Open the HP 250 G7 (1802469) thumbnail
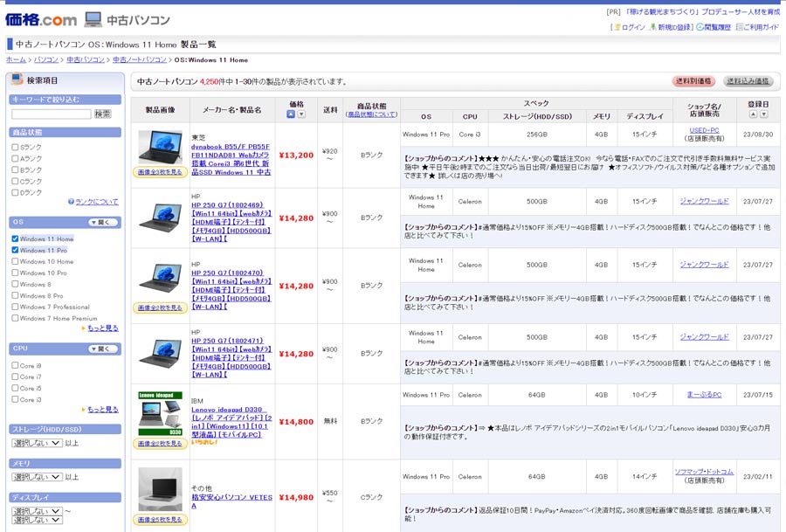This screenshot has width=786, height=532. 160,218
